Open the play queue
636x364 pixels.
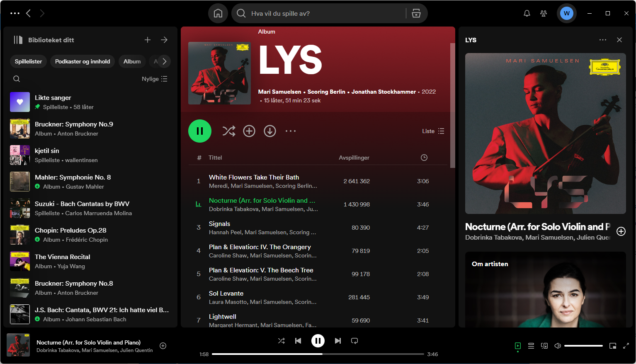point(531,346)
